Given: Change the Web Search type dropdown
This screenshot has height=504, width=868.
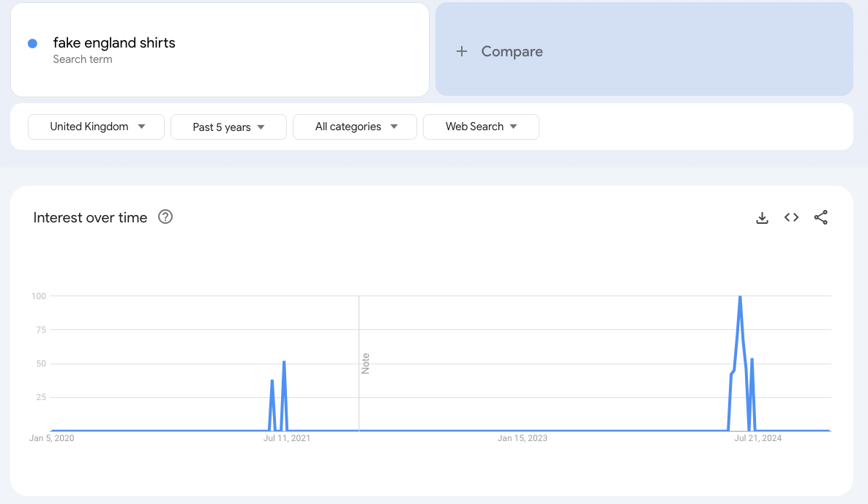Looking at the screenshot, I should click(x=481, y=127).
